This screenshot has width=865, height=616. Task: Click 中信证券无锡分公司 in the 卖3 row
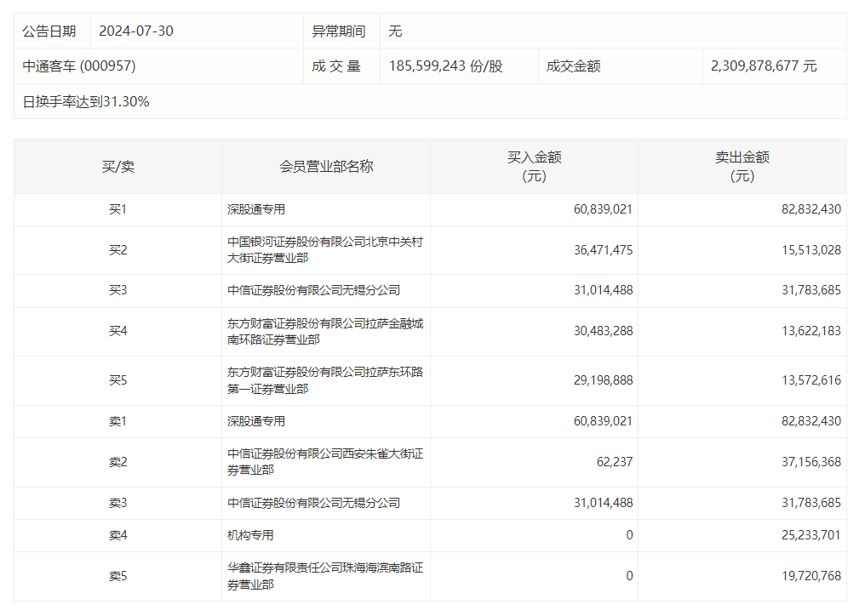point(313,503)
